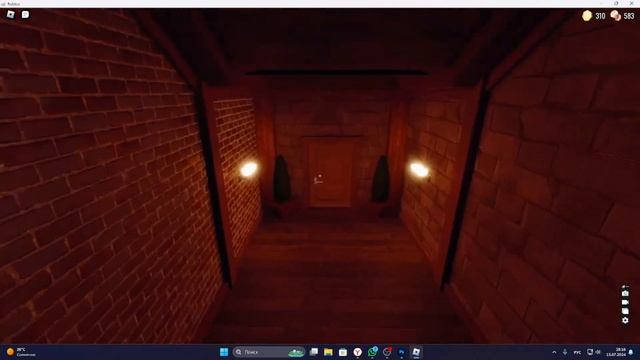Take a screenshot with the camera icon
The image size is (640, 360).
(x=625, y=293)
